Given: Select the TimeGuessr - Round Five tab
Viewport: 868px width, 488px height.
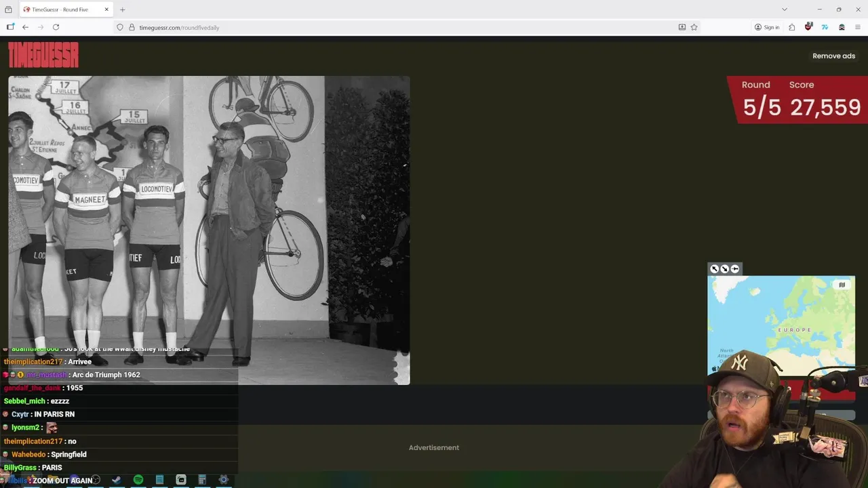Looking at the screenshot, I should 66,9.
